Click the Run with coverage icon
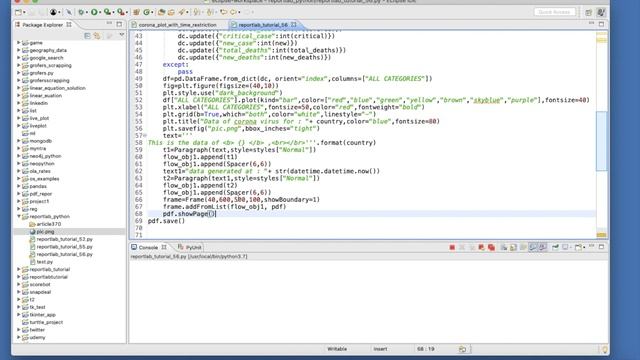640x360 pixels. [107, 12]
